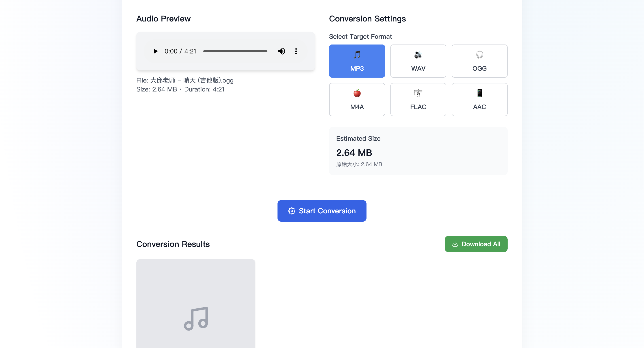Click the audio playback progress bar
The image size is (644, 348).
pos(235,51)
